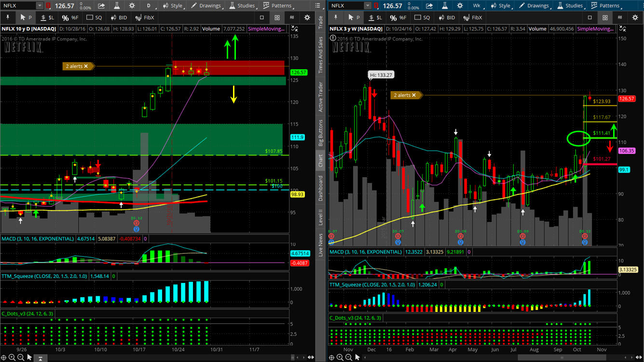Screen dimensions: 644x362
Task: Toggle single chart view in left panel
Action: pos(262,17)
